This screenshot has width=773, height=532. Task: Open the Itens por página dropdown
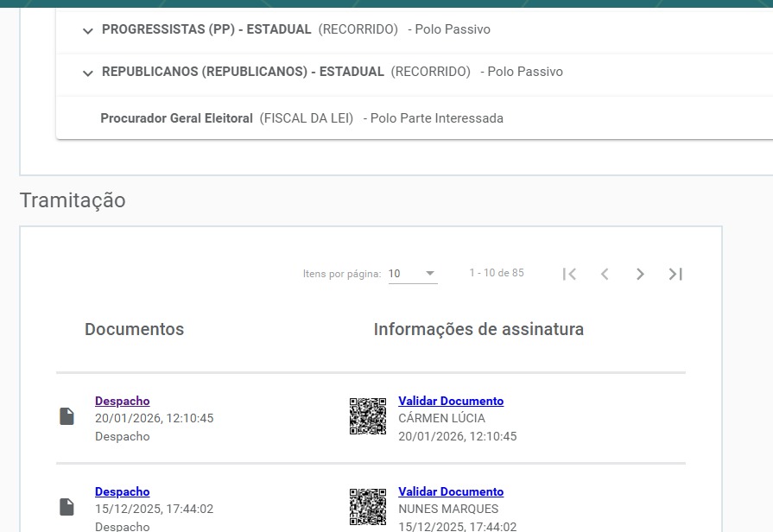412,274
